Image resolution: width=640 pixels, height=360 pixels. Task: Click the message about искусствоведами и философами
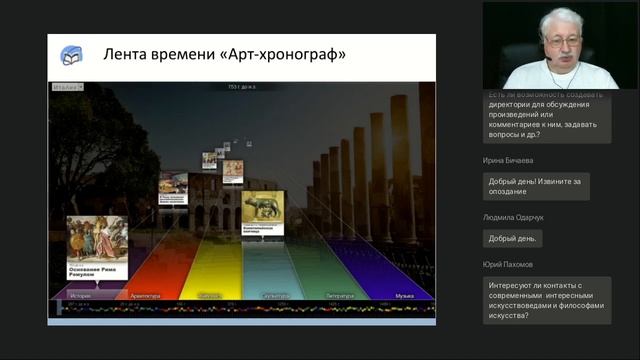[547, 300]
